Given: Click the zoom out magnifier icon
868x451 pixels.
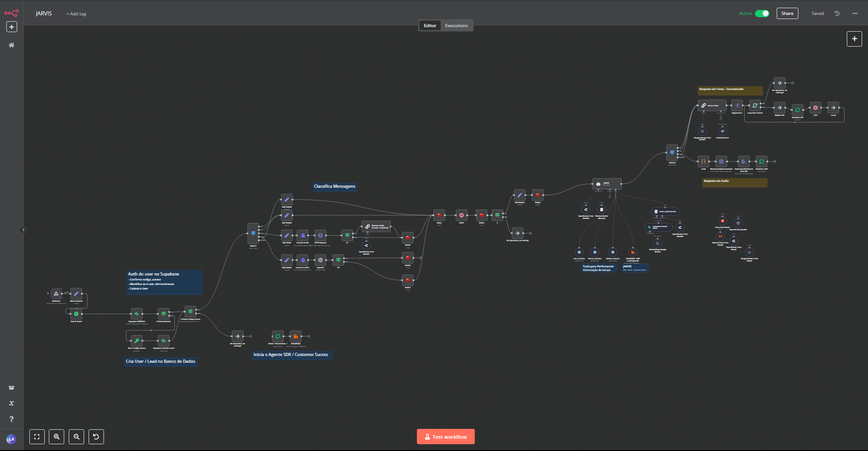Looking at the screenshot, I should (x=76, y=437).
